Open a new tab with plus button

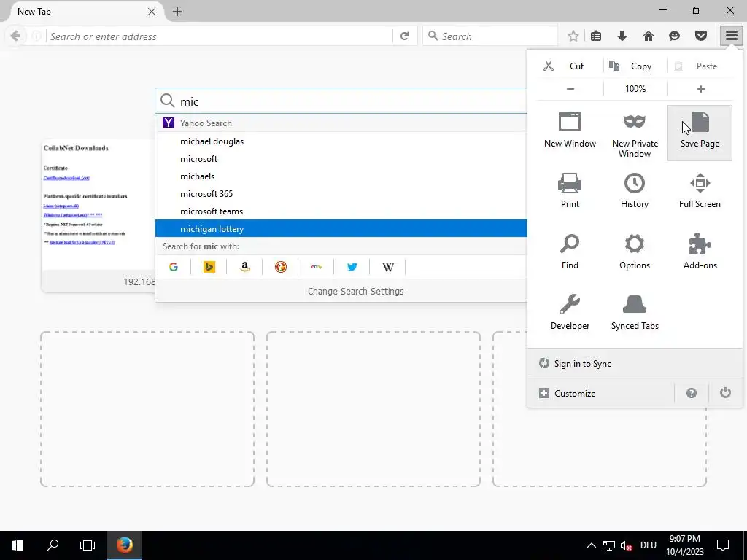coord(177,12)
